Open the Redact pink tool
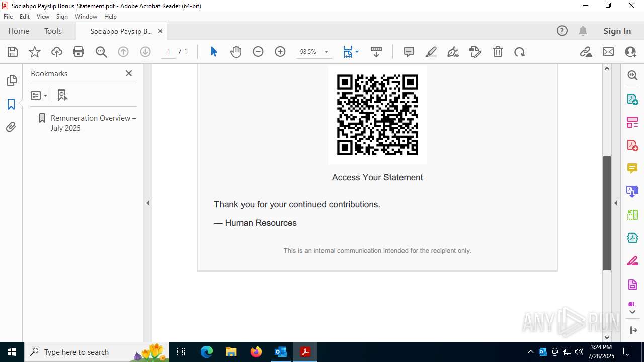Viewport: 644px width, 362px height. click(x=632, y=261)
